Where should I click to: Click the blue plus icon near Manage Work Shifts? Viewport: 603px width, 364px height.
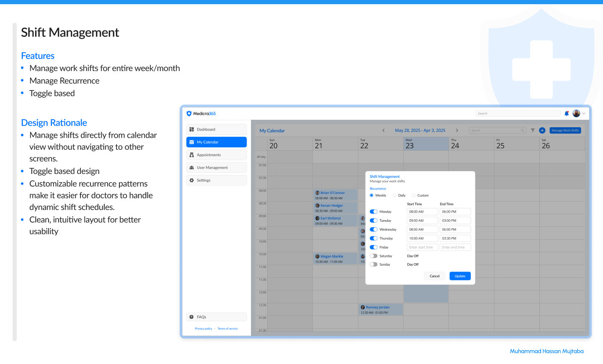pos(542,130)
